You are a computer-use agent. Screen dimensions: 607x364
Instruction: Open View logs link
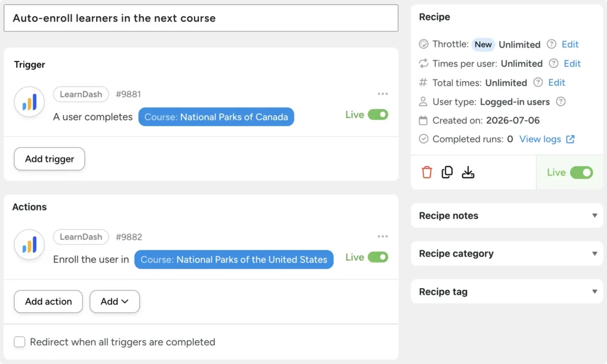pyautogui.click(x=540, y=139)
